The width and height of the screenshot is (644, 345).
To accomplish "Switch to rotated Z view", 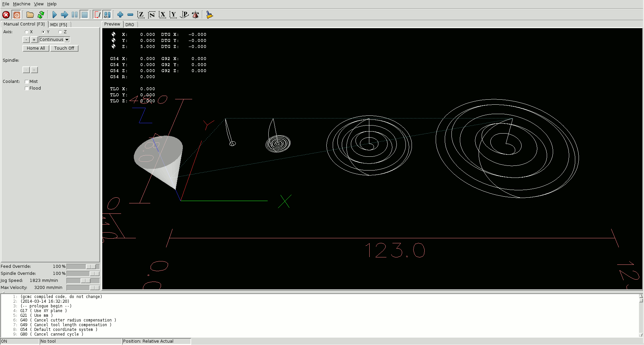I will tap(152, 15).
